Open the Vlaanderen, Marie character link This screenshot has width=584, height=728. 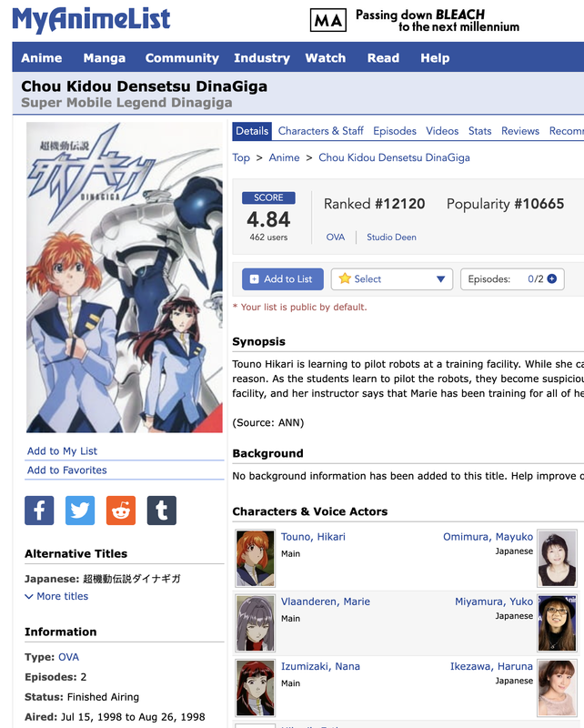[x=326, y=602]
